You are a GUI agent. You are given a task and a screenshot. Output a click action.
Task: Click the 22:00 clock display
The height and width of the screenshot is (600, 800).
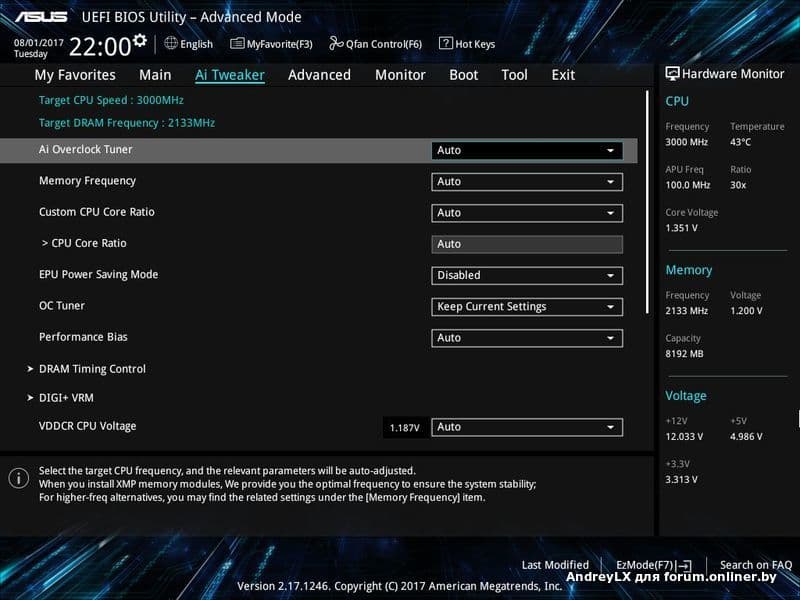(100, 47)
